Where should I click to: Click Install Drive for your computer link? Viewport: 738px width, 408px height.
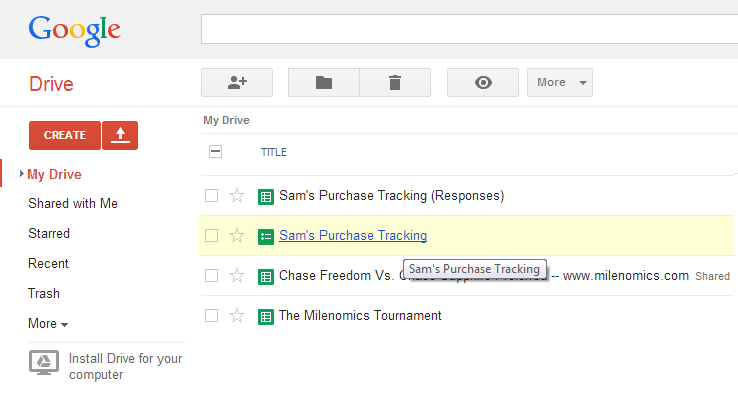coord(125,367)
